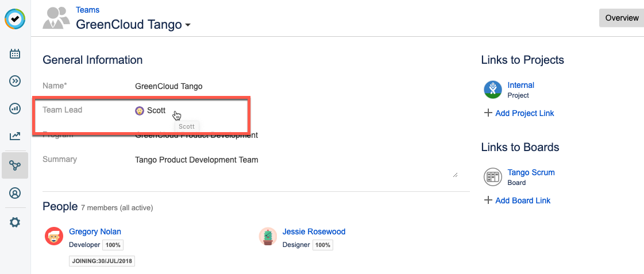This screenshot has width=644, height=274.
Task: Click the double-arrow icon in sidebar
Action: coord(15,81)
